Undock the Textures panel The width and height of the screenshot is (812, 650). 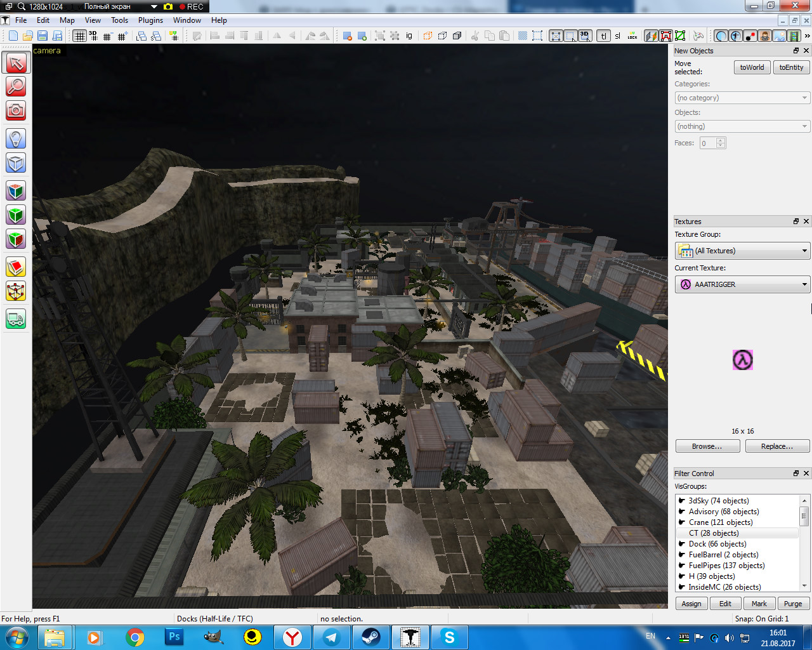[796, 222]
